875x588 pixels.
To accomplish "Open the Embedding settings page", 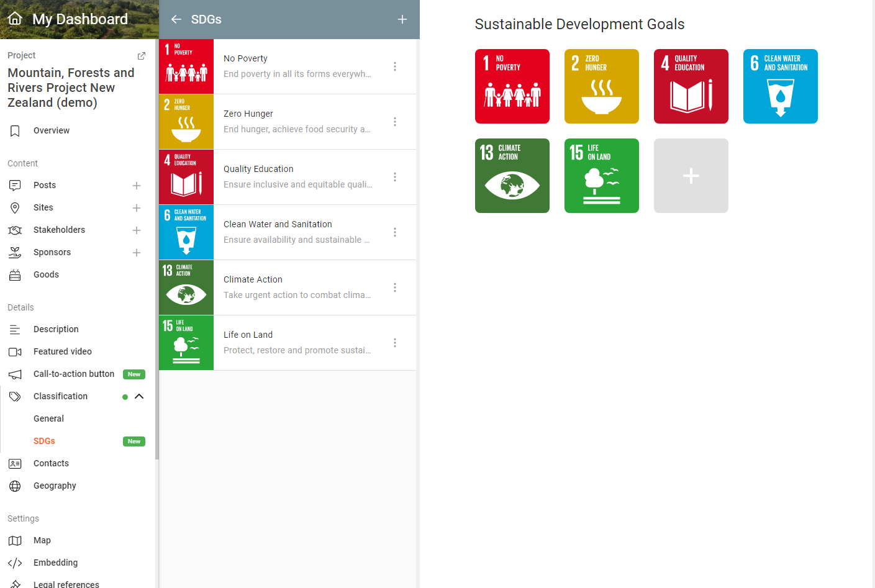I will pyautogui.click(x=55, y=563).
